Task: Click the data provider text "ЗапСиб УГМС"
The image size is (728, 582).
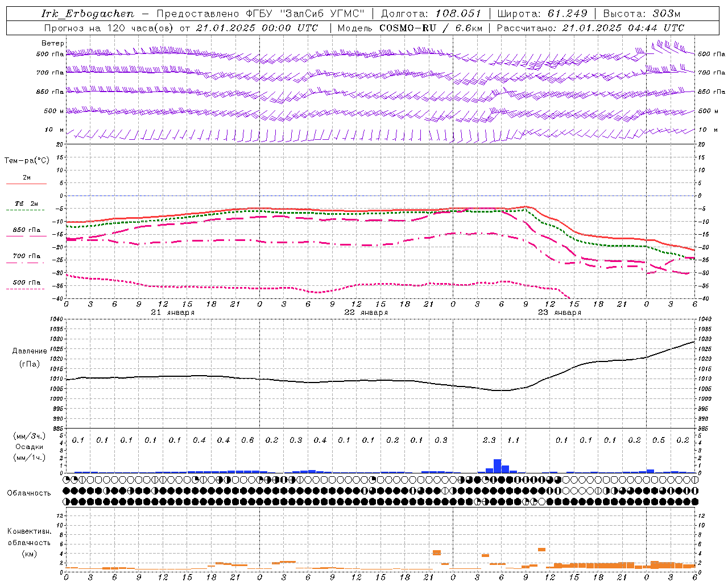Action: 322,14
